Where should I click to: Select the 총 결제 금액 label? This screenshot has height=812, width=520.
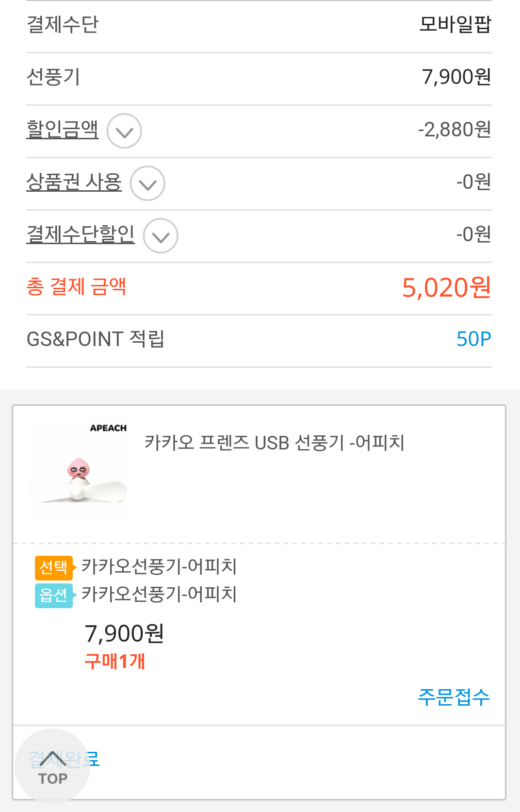point(76,286)
